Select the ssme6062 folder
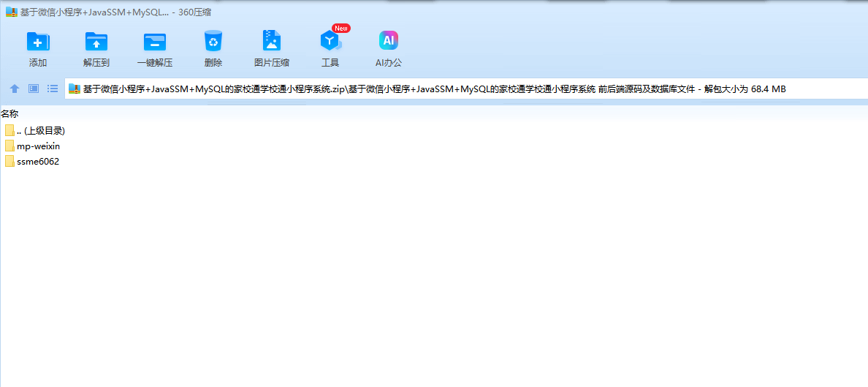868x387 pixels. pyautogui.click(x=32, y=162)
